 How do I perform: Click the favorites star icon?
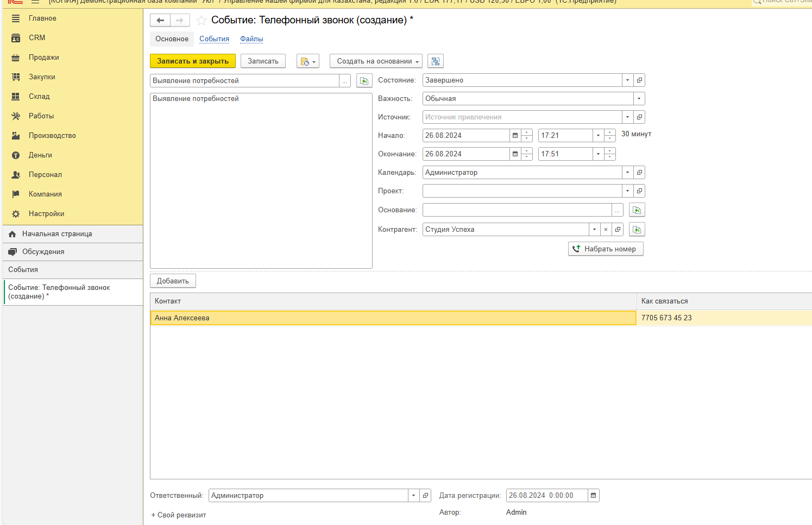tap(202, 21)
